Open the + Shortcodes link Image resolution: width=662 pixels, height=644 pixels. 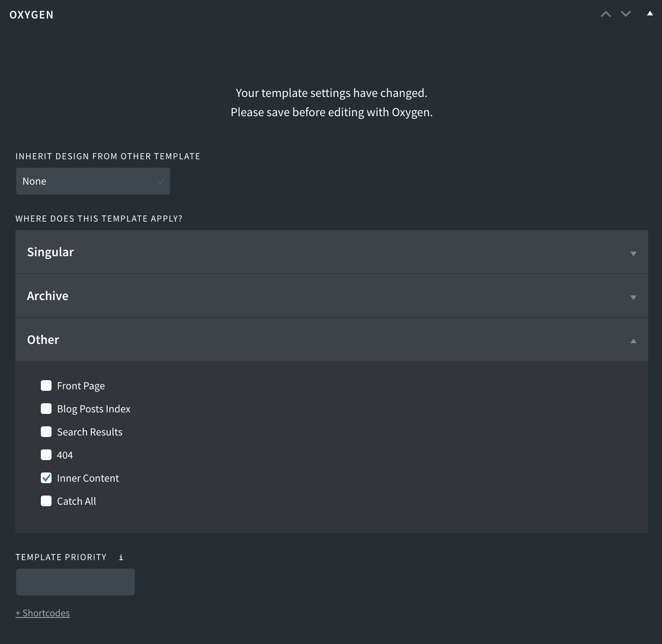coord(43,613)
